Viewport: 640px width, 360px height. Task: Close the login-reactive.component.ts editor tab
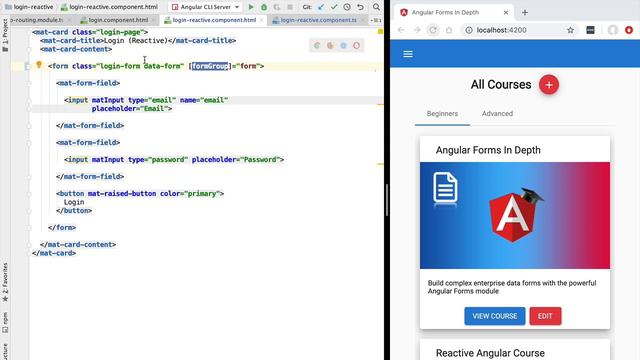(x=363, y=20)
